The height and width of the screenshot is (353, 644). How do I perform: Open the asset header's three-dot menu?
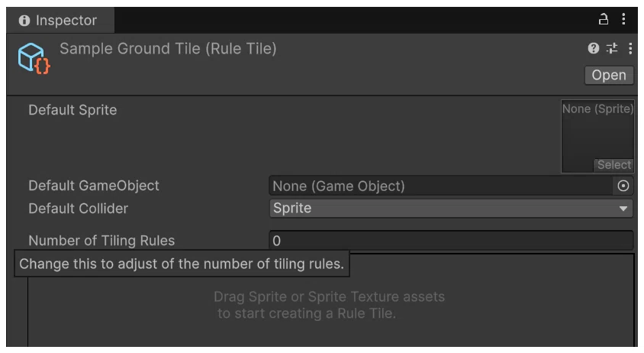630,49
